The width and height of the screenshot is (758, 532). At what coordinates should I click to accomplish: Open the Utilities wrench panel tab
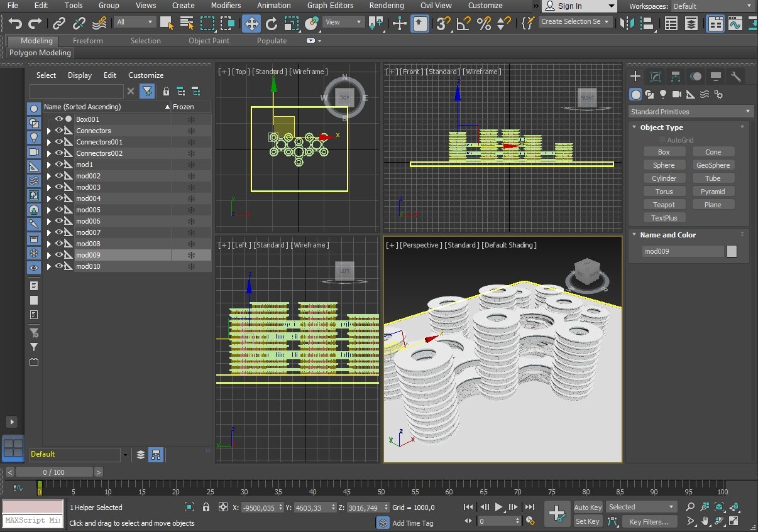[x=736, y=77]
